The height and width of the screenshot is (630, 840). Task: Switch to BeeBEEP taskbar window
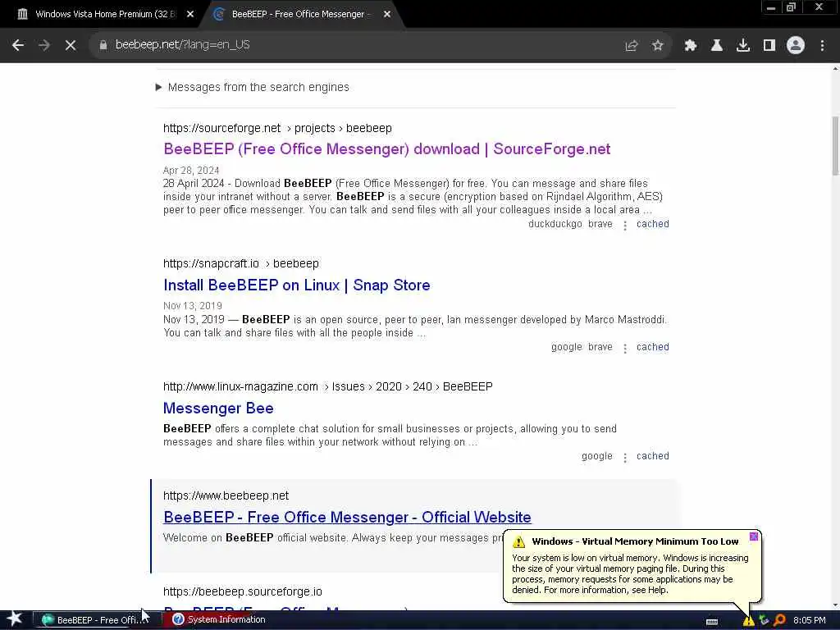coord(95,620)
